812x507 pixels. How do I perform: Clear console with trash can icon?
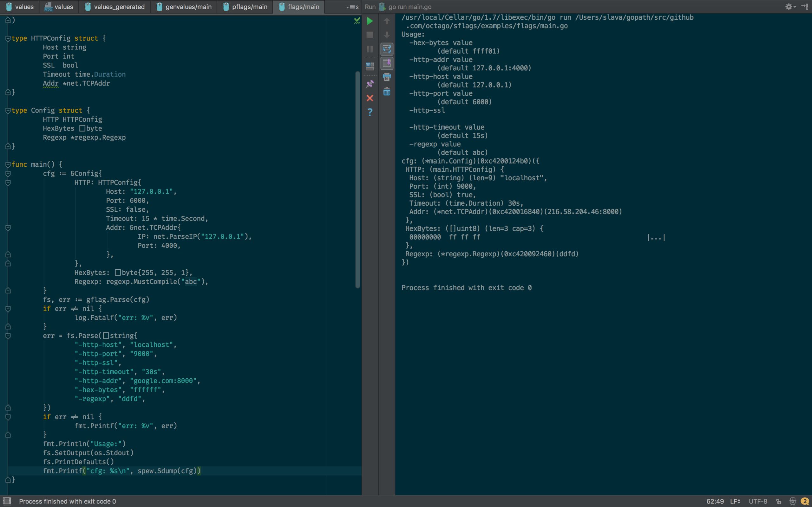pyautogui.click(x=387, y=92)
